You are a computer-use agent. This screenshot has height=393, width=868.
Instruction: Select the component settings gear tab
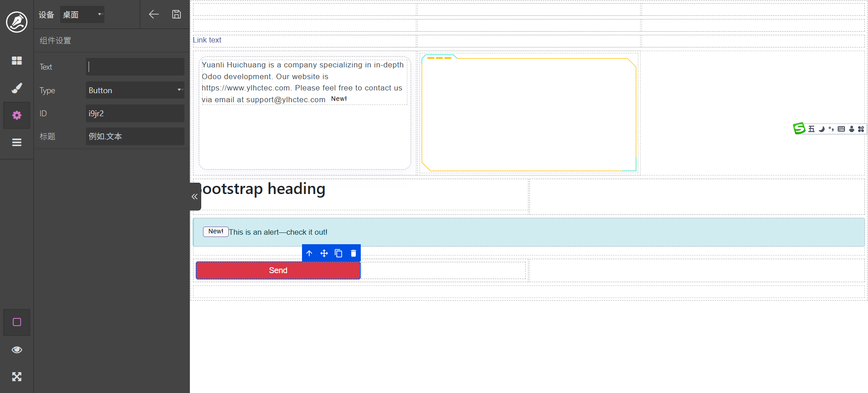[x=17, y=115]
